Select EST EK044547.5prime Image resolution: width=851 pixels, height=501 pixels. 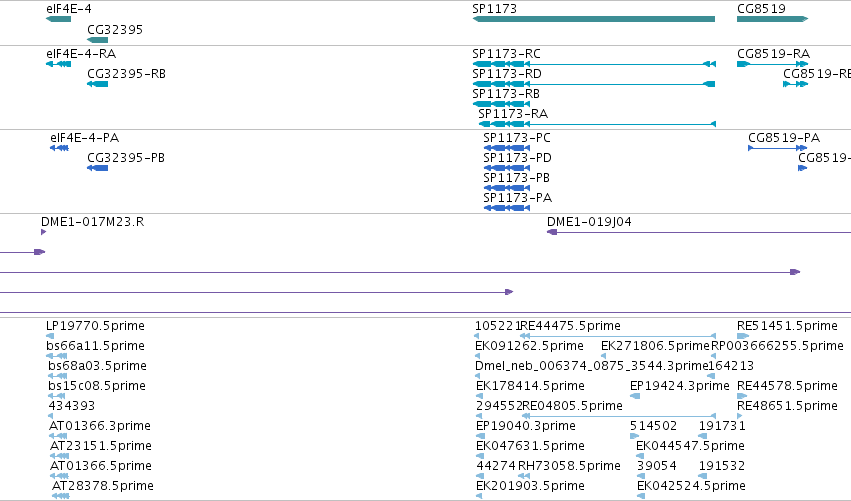click(640, 456)
